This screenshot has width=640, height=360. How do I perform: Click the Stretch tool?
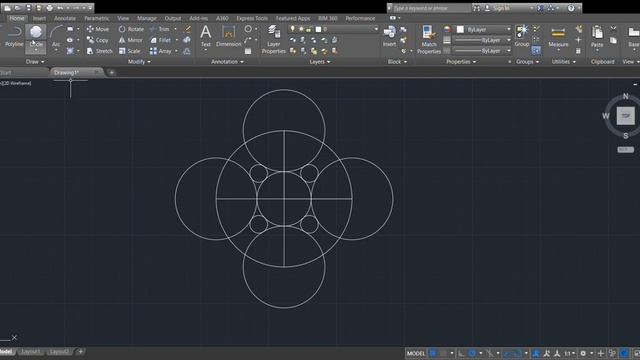tap(99, 51)
